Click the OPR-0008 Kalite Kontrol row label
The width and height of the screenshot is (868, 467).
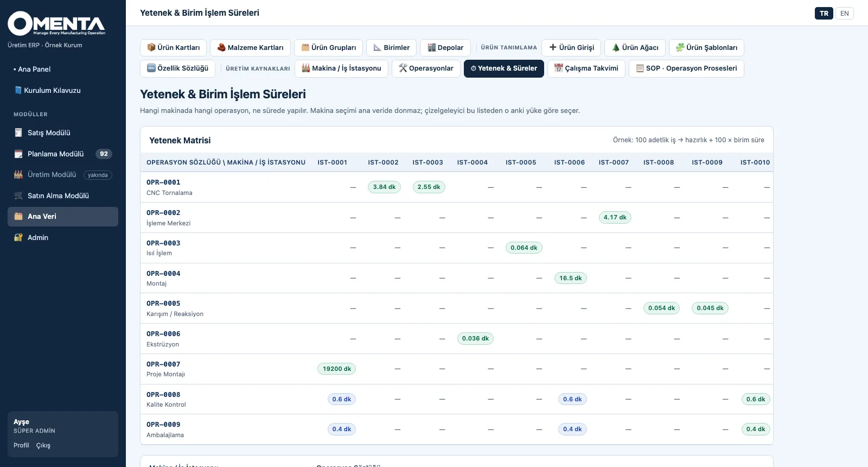pyautogui.click(x=166, y=400)
